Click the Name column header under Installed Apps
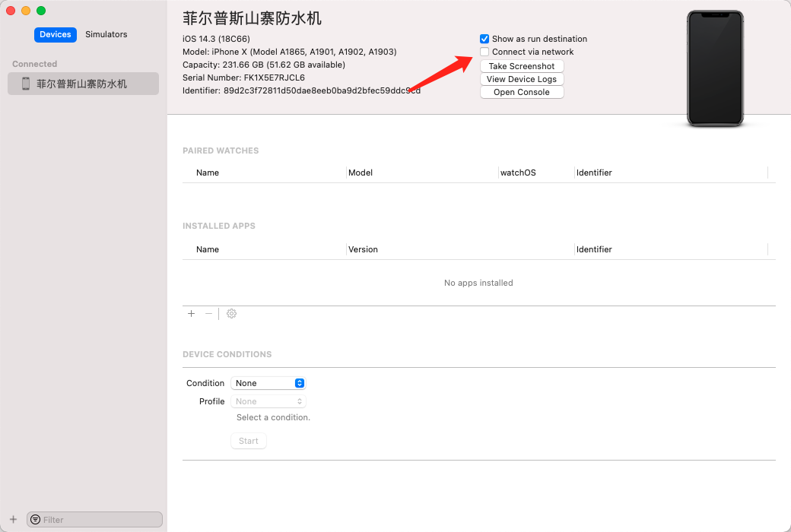 click(208, 249)
